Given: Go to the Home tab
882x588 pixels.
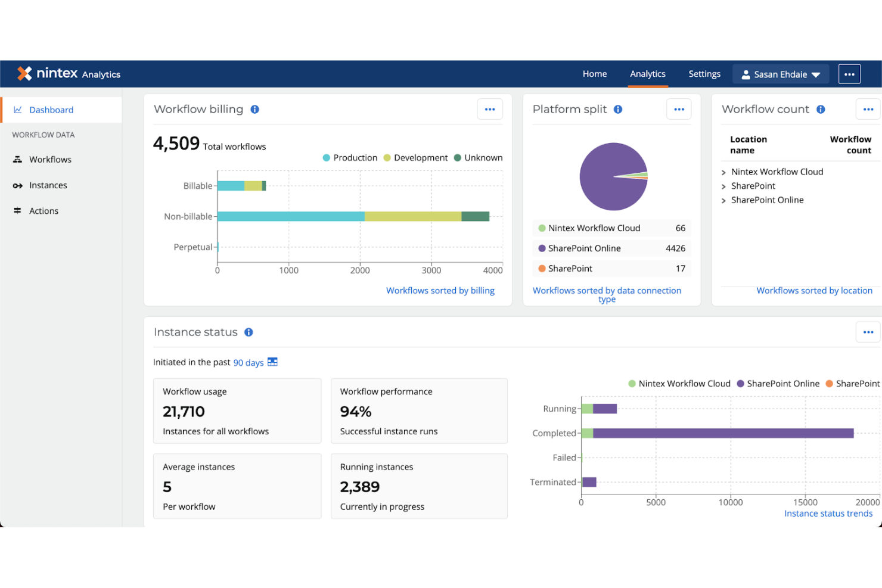Looking at the screenshot, I should (x=595, y=74).
